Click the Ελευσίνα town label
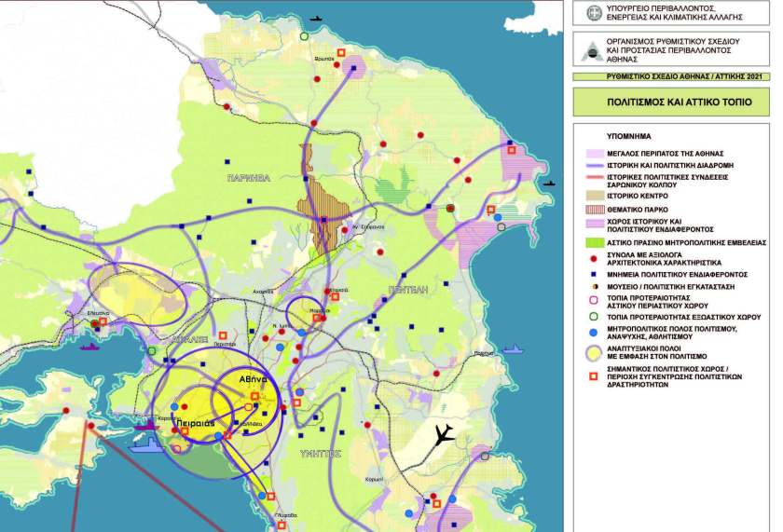Viewport: 783px width, 532px height. (99, 313)
